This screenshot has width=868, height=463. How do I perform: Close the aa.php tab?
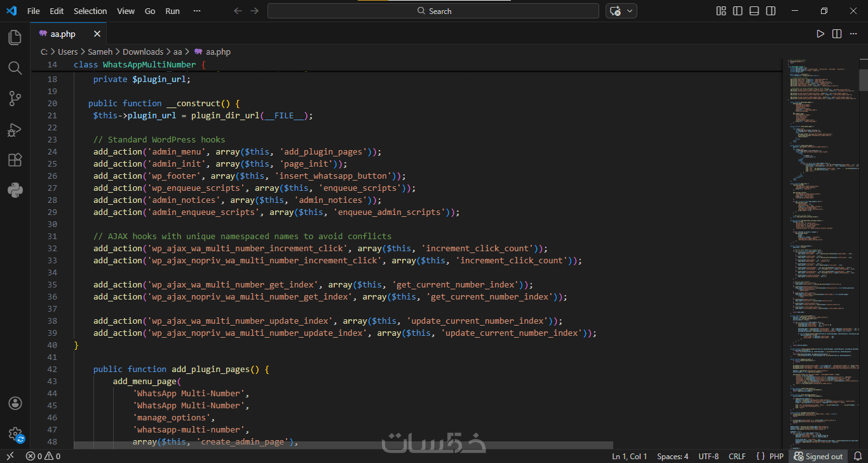pyautogui.click(x=97, y=34)
